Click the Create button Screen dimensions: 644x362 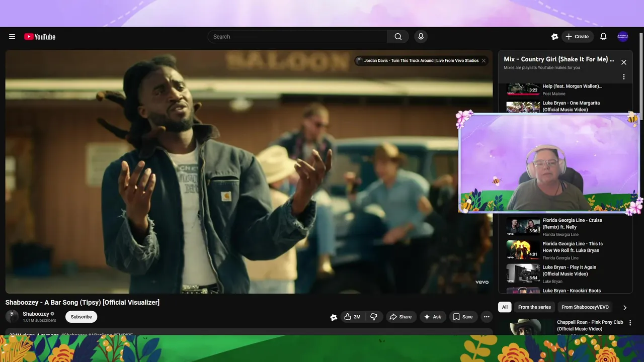click(x=578, y=37)
